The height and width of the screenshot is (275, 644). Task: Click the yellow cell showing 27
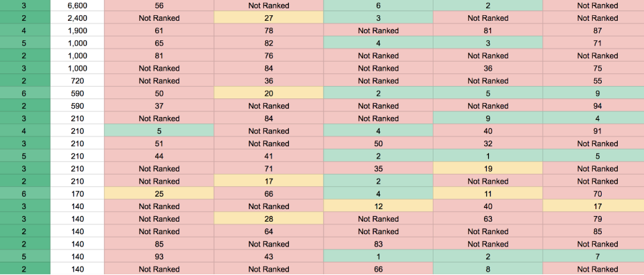coord(269,18)
